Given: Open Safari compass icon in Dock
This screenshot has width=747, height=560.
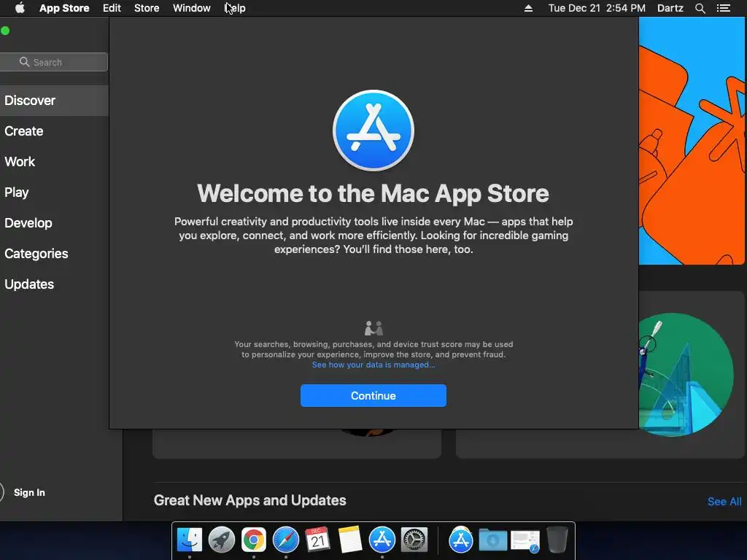Looking at the screenshot, I should (x=286, y=540).
